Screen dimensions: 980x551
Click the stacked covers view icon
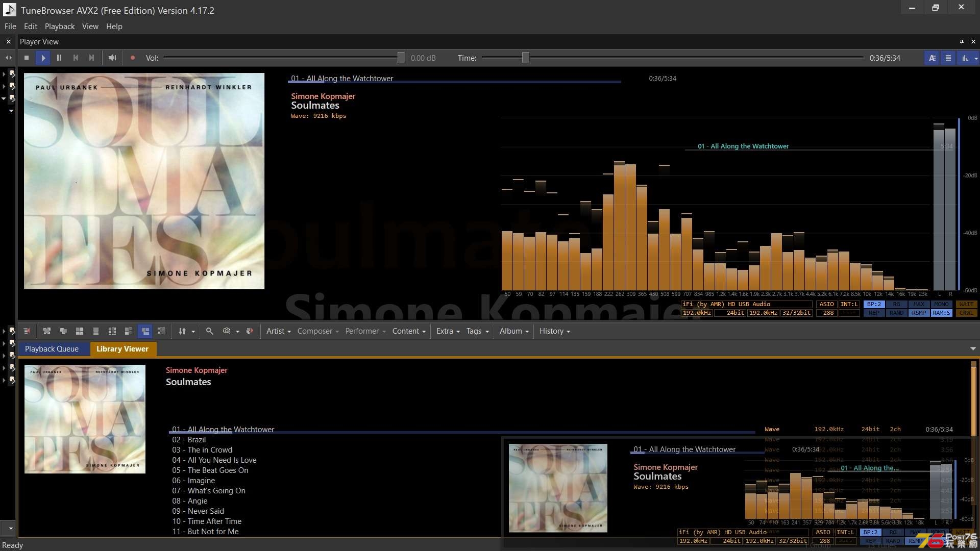click(x=63, y=331)
